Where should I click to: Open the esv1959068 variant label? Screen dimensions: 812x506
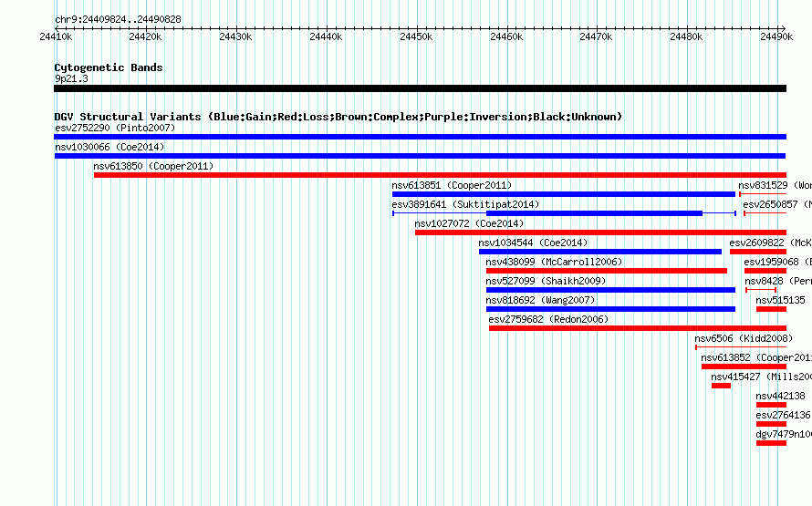778,262
